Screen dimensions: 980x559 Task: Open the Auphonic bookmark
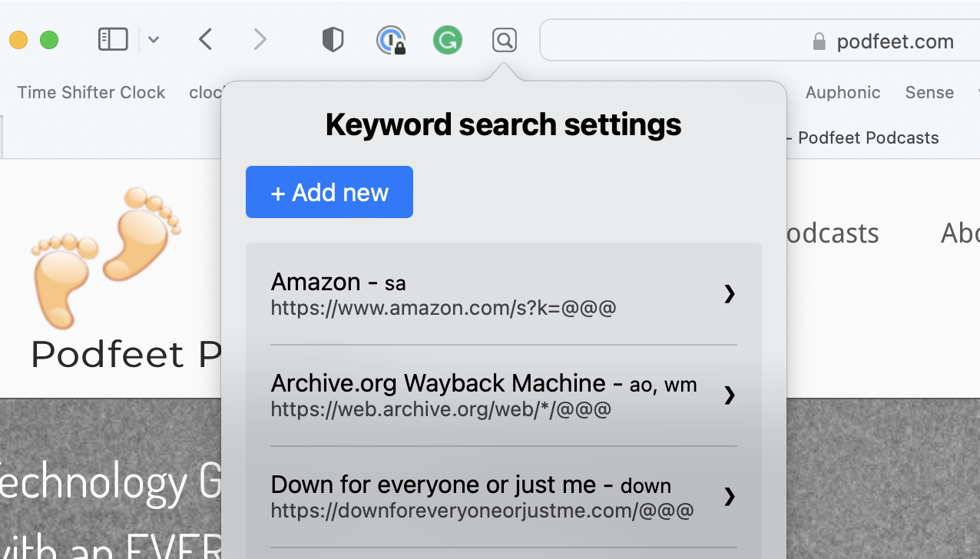(843, 93)
